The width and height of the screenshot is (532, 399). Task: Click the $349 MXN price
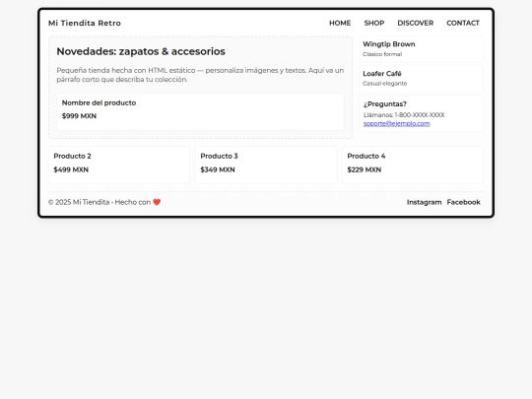218,169
